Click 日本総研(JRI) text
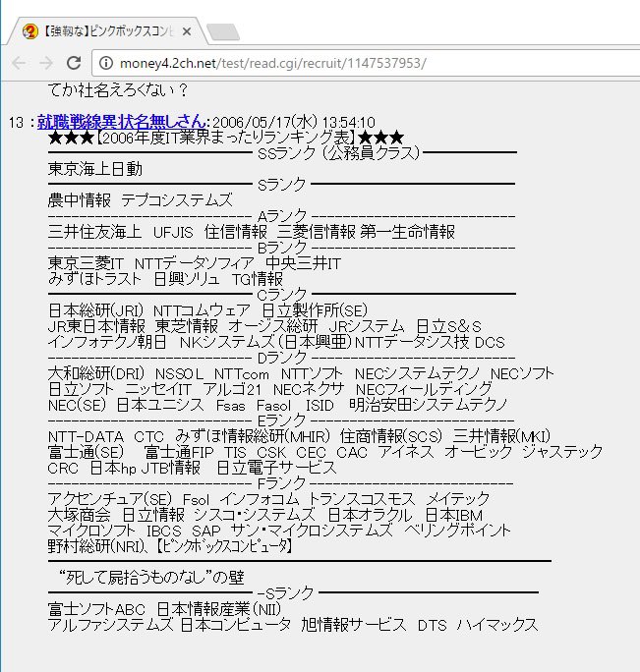This screenshot has height=672, width=640. (x=95, y=310)
